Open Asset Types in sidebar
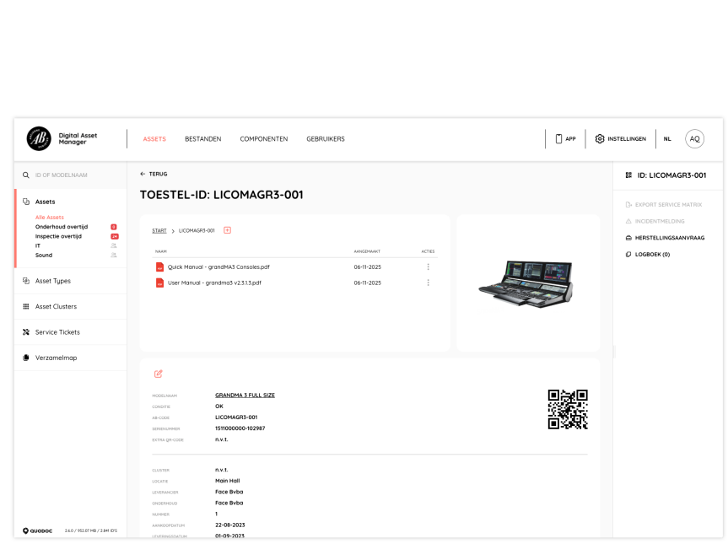 tap(53, 281)
